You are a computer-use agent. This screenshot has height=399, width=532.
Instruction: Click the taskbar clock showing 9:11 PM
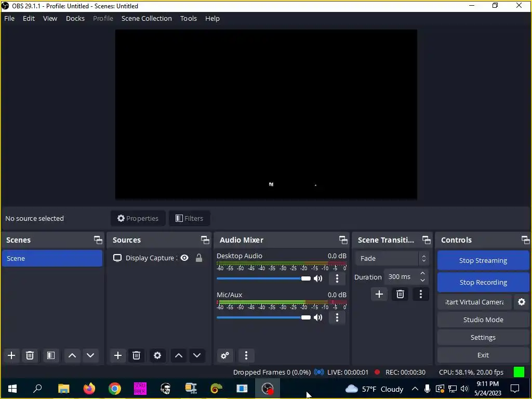[x=487, y=389]
